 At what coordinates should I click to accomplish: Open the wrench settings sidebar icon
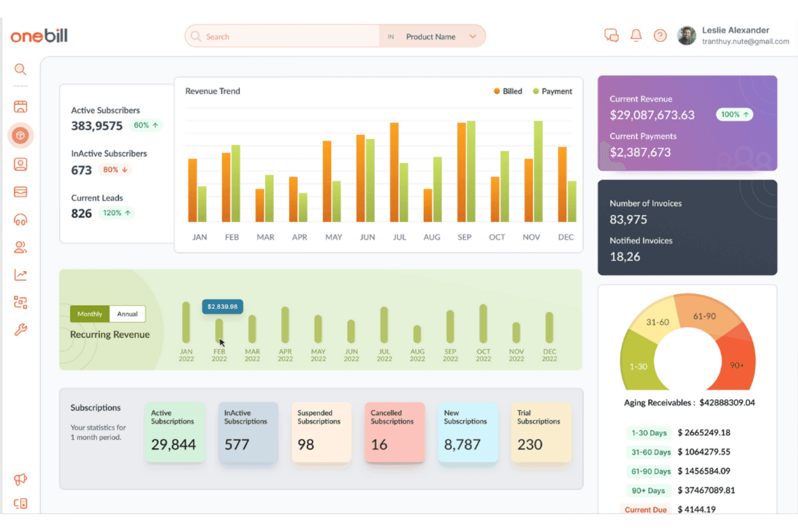click(20, 330)
